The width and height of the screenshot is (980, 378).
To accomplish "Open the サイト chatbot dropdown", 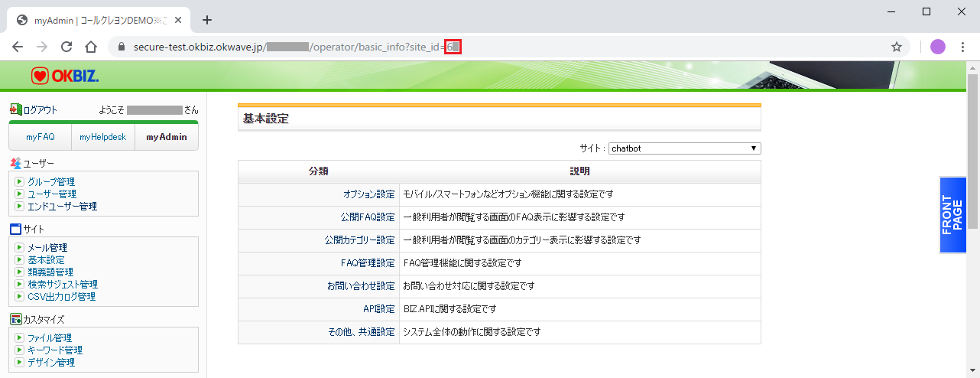I will [684, 148].
